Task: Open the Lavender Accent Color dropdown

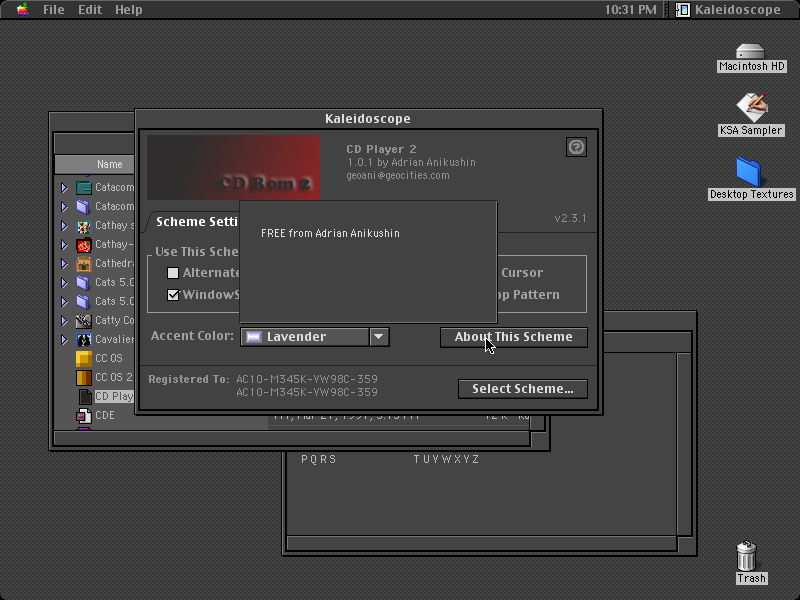Action: [315, 337]
